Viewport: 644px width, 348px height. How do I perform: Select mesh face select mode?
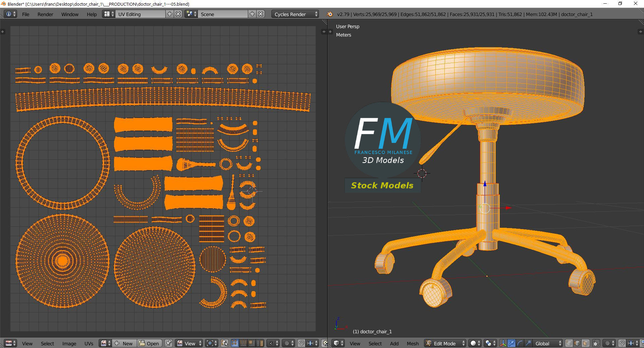tap(586, 343)
